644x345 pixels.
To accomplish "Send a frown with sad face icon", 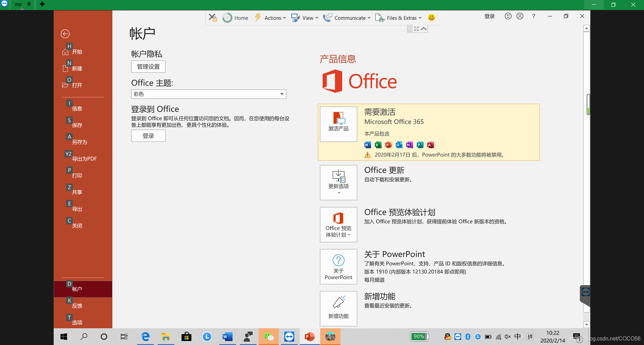I will point(520,16).
